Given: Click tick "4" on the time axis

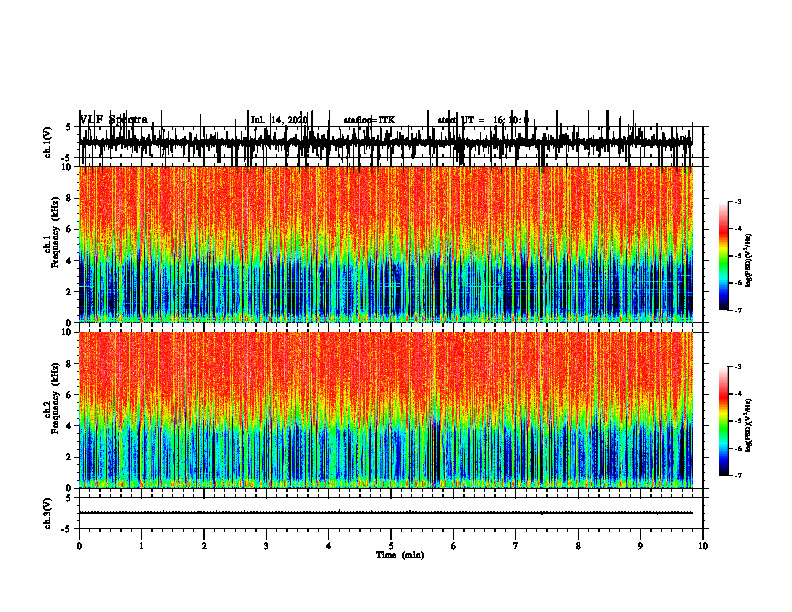Looking at the screenshot, I should click(328, 546).
